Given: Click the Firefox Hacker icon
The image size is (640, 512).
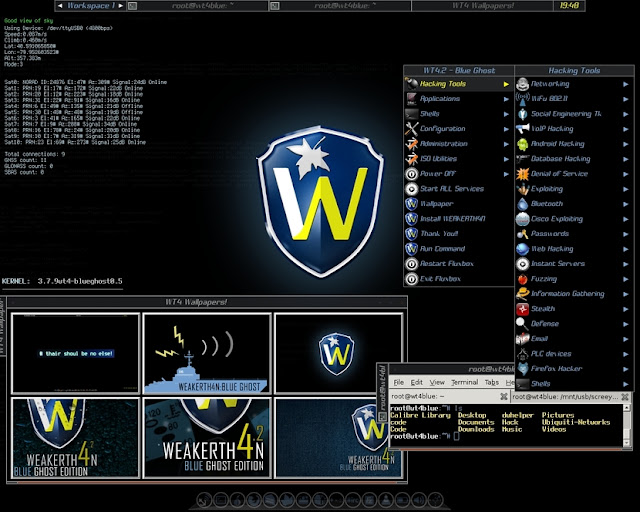Looking at the screenshot, I should click(522, 369).
